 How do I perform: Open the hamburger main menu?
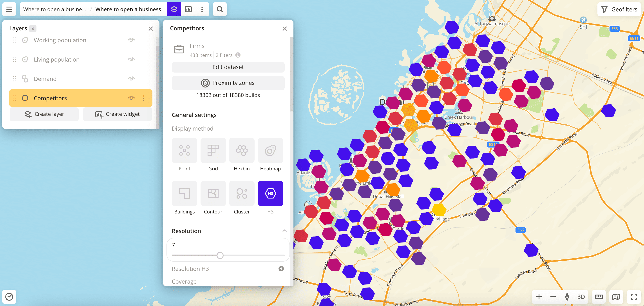[x=9, y=9]
